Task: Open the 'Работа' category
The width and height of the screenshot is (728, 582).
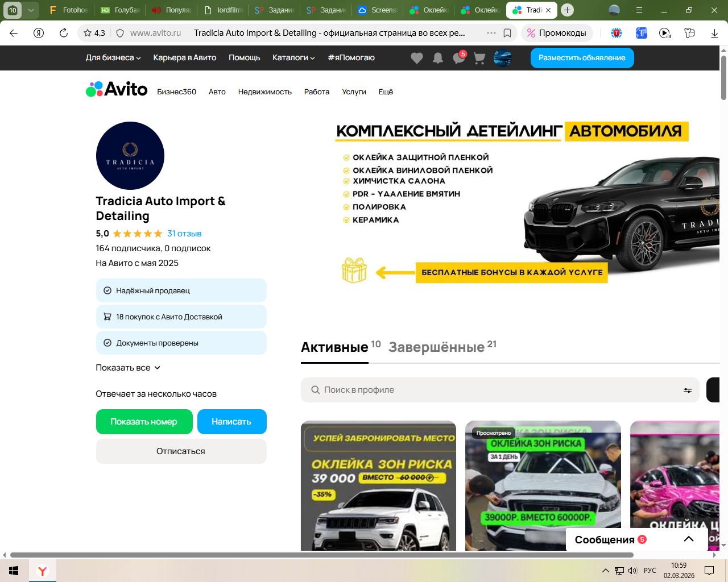Action: [x=317, y=92]
